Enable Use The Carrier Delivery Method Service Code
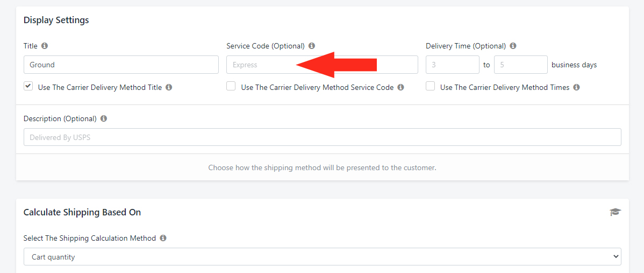This screenshot has height=273, width=644. click(x=231, y=86)
